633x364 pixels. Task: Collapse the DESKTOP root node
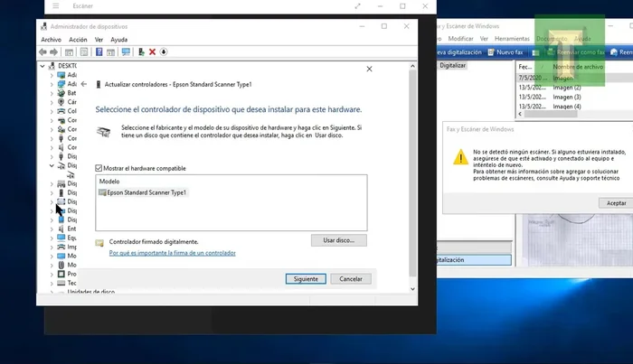pos(43,66)
